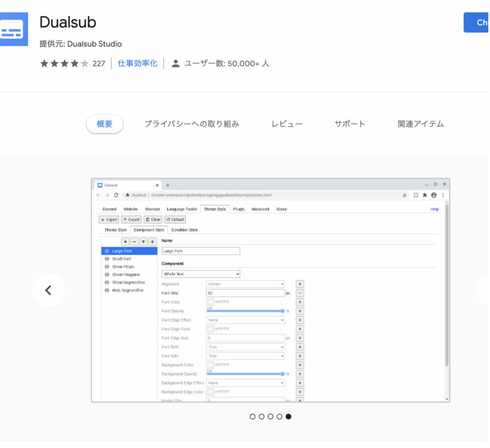Click the move down arrow in list toolbar
Screen dimensions: 490x448
[x=152, y=242]
